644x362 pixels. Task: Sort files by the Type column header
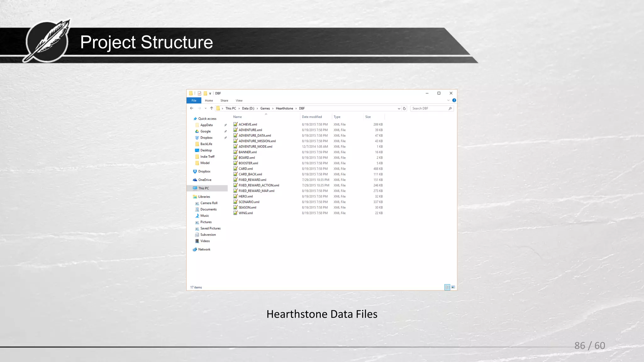[337, 117]
